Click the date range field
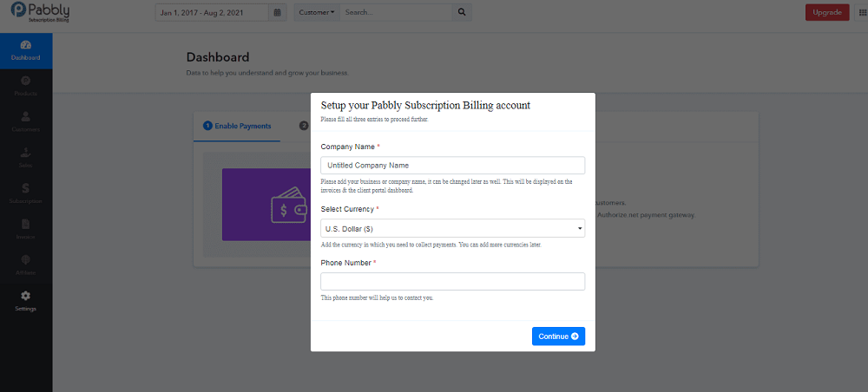The height and width of the screenshot is (392, 868). click(212, 12)
